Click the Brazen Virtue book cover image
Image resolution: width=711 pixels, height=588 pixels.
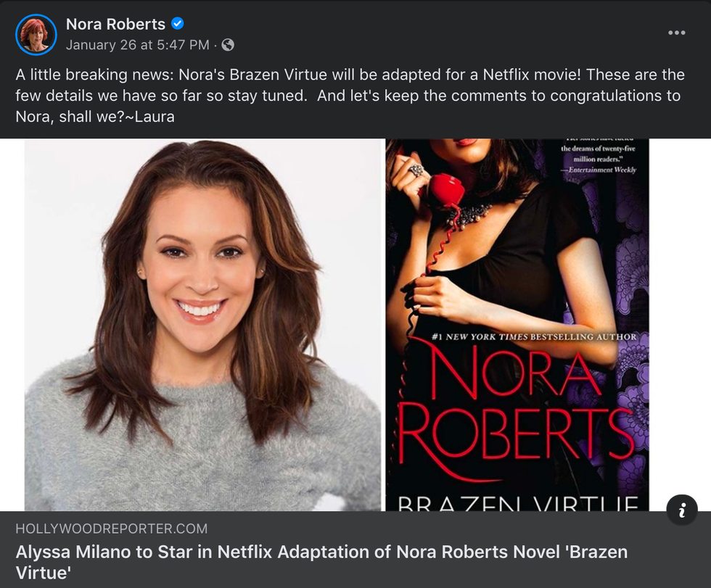click(517, 325)
